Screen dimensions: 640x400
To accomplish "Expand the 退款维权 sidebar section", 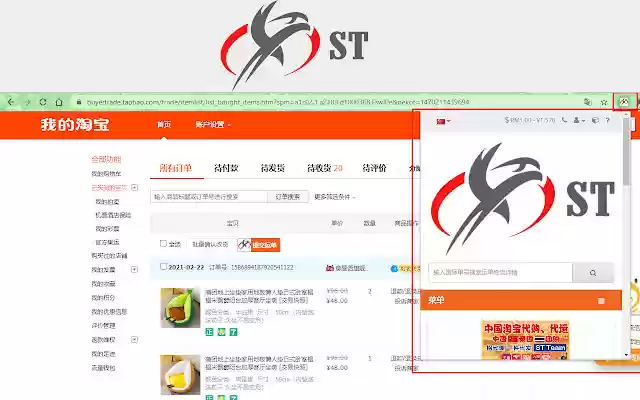I will [134, 340].
